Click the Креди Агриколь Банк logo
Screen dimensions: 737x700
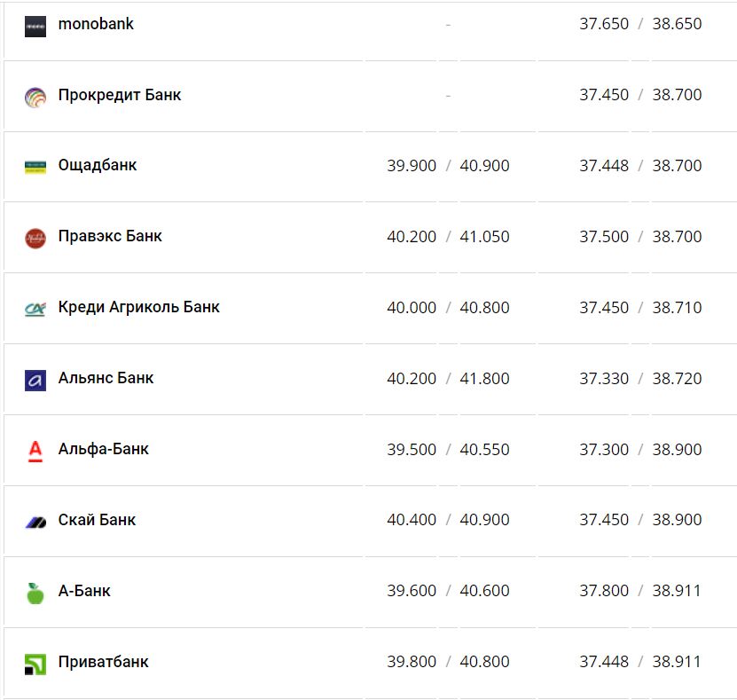(x=35, y=309)
